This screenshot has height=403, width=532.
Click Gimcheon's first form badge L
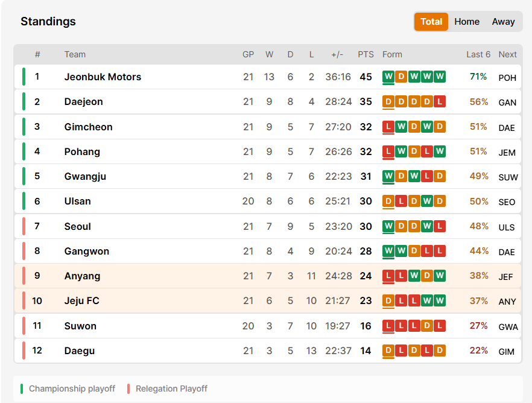click(x=388, y=127)
